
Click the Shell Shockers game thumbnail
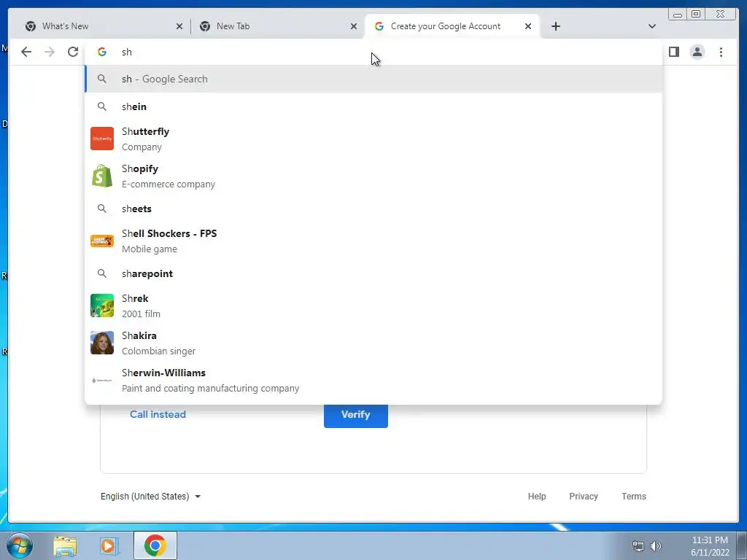pyautogui.click(x=102, y=241)
